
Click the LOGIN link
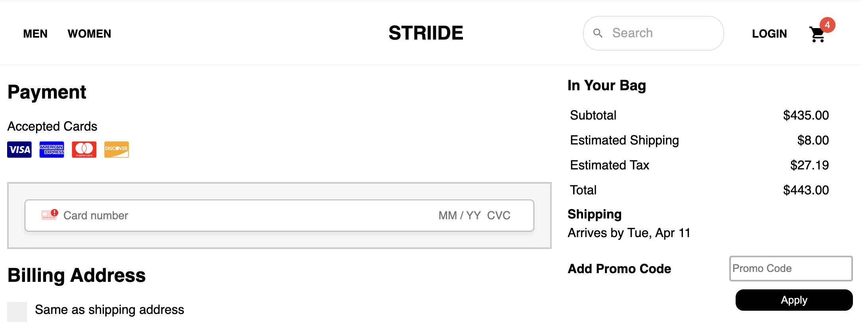pyautogui.click(x=769, y=34)
